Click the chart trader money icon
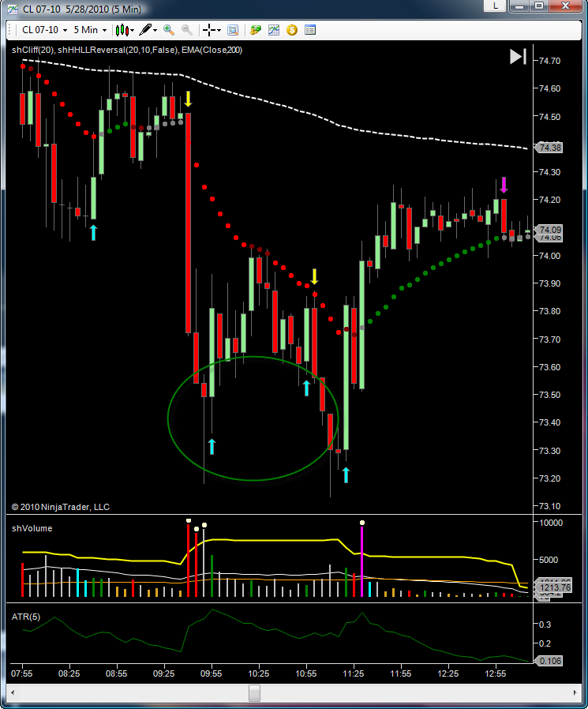Screen dimensions: 588x709 click(x=256, y=30)
